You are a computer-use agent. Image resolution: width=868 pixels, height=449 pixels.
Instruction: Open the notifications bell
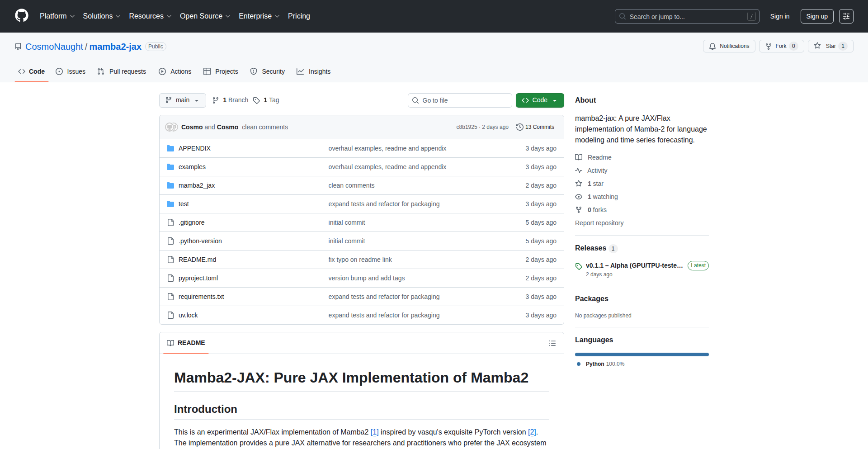[712, 46]
